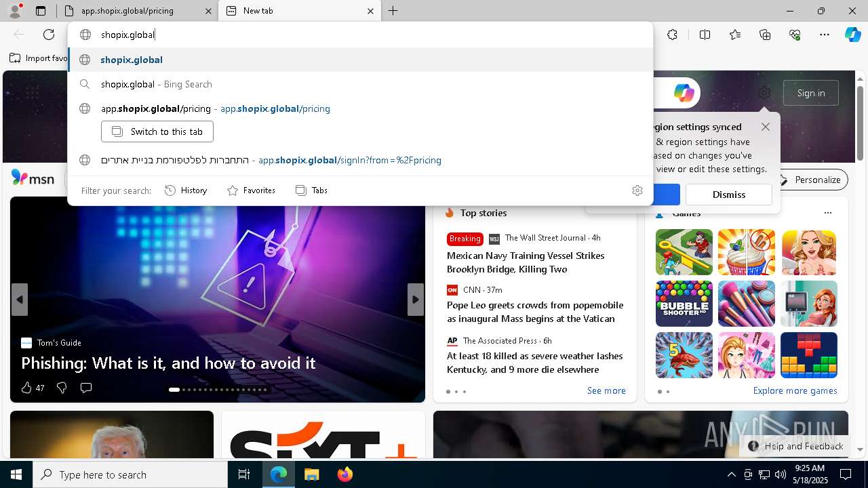Open Copilot sidebar icon
Viewport: 868px width, 488px height.
pyautogui.click(x=852, y=35)
